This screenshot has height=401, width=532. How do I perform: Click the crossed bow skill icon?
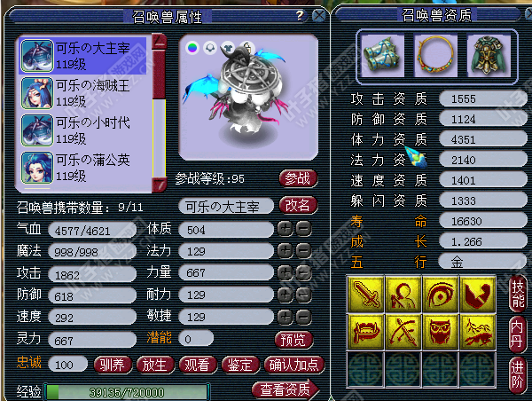(403, 332)
